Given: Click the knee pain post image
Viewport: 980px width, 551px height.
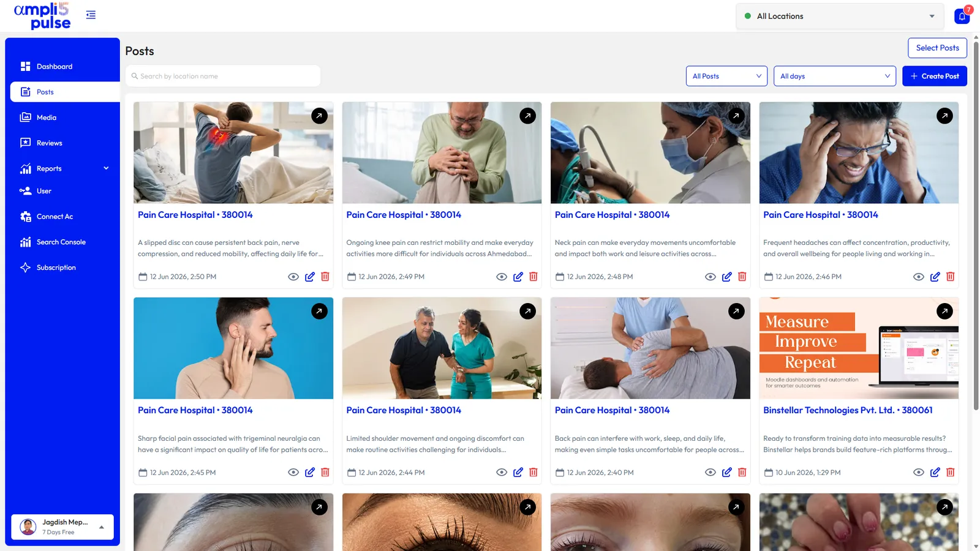Looking at the screenshot, I should (x=442, y=152).
